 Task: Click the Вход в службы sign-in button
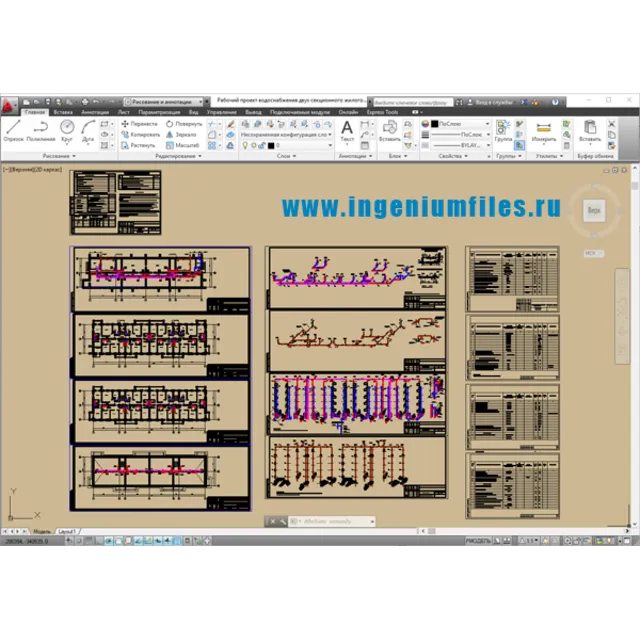click(491, 102)
